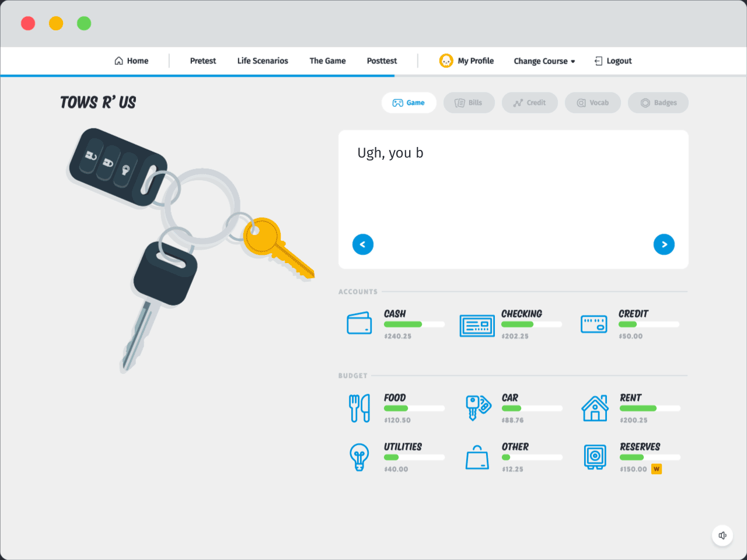Click the Food utensils budget icon
The width and height of the screenshot is (747, 560).
(x=359, y=408)
